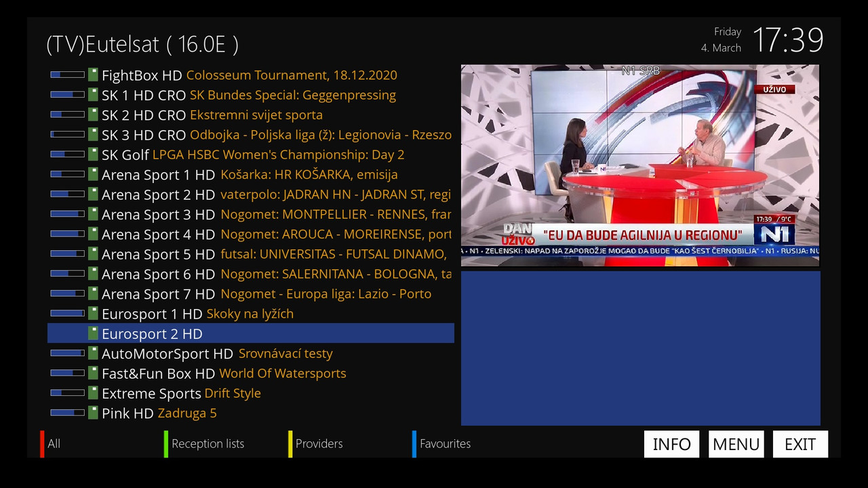Click the green icon beside FightBox HD
The image size is (868, 488).
[x=94, y=75]
